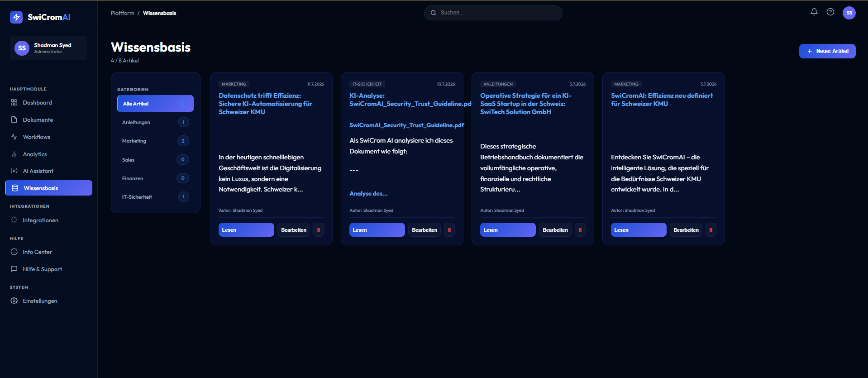Click the Dokumente file icon
This screenshot has height=378, width=868.
[14, 120]
